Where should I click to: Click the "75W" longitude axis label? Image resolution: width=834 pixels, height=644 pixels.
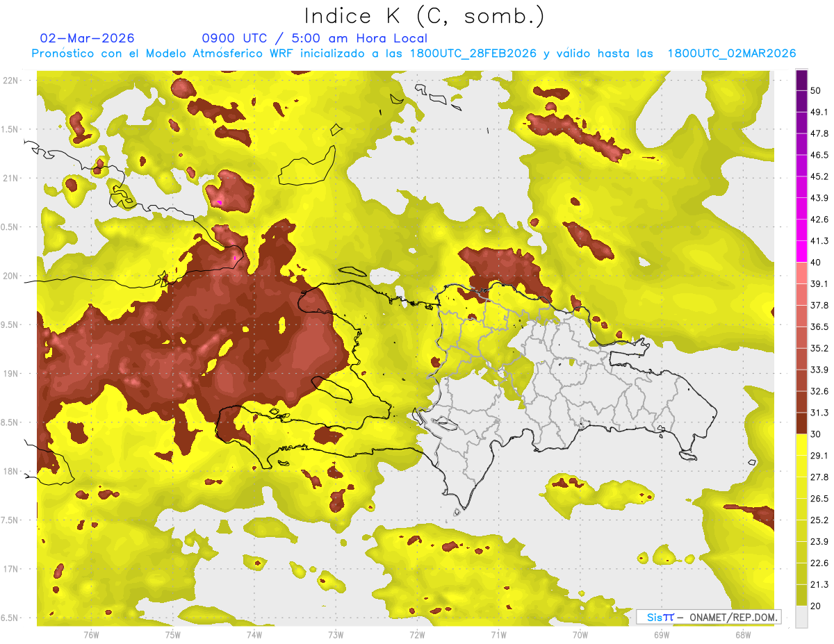click(172, 635)
